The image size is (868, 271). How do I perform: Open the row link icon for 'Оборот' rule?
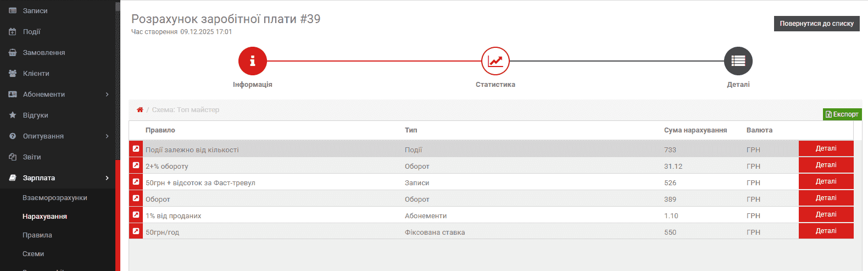[136, 198]
